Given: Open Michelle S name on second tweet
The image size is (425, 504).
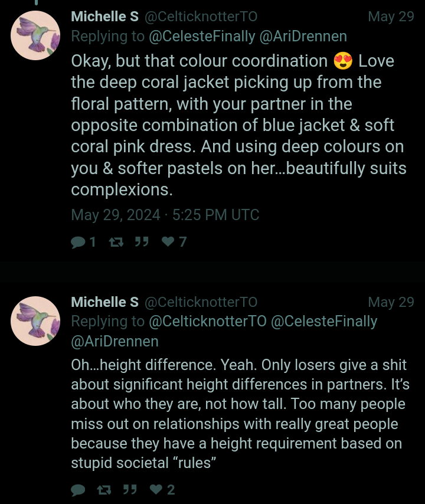Looking at the screenshot, I should pyautogui.click(x=104, y=302).
